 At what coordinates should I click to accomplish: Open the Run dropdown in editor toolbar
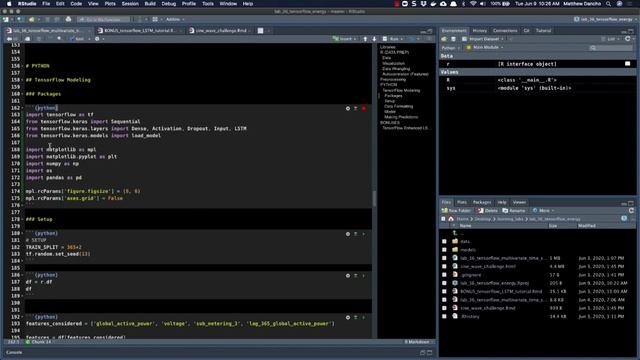[402, 39]
